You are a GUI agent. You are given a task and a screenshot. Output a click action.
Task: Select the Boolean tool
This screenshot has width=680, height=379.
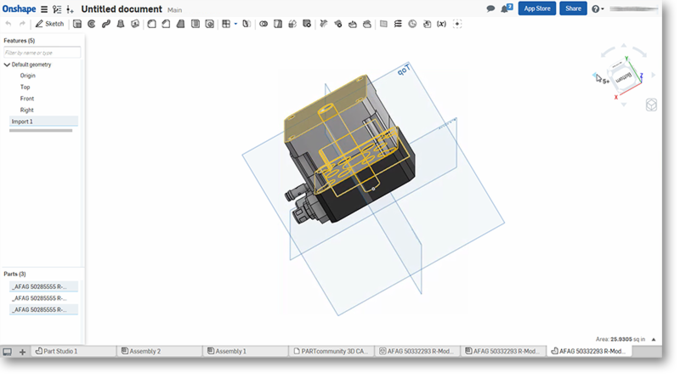tap(263, 24)
